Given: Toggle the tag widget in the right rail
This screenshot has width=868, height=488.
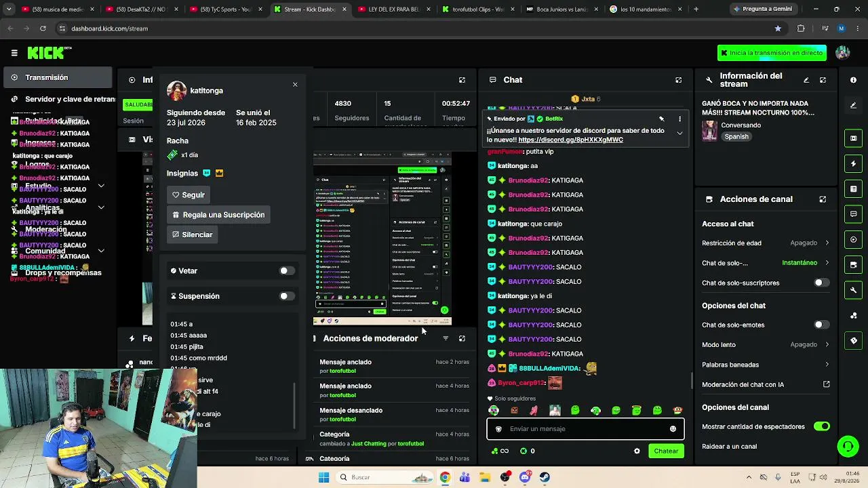Looking at the screenshot, I should (x=853, y=340).
